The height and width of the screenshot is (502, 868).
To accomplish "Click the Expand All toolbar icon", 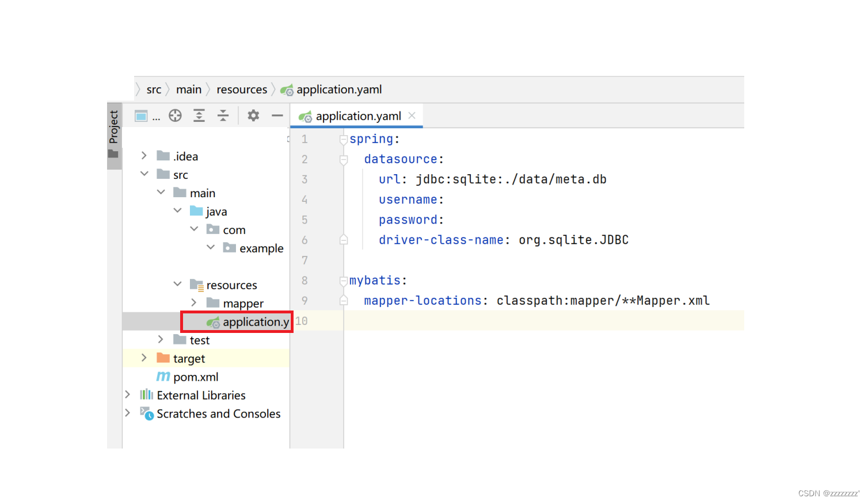I will (199, 116).
